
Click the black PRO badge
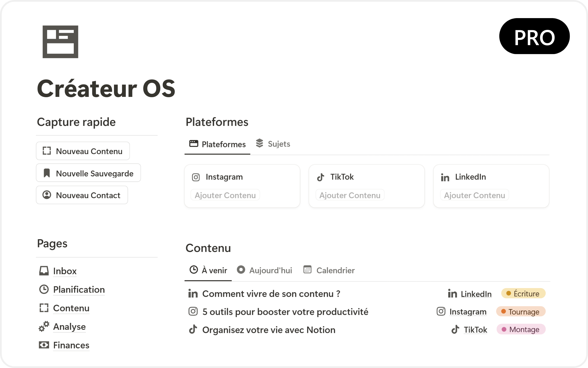534,36
